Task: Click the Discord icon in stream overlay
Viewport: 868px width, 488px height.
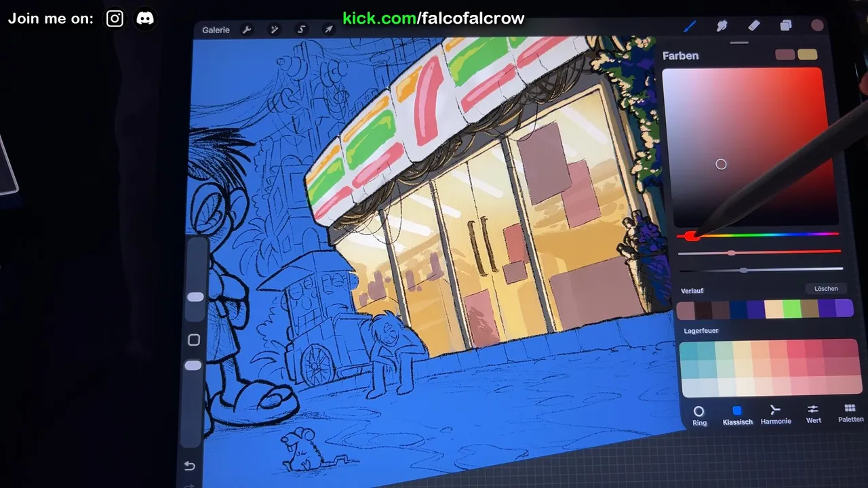Action: tap(144, 18)
